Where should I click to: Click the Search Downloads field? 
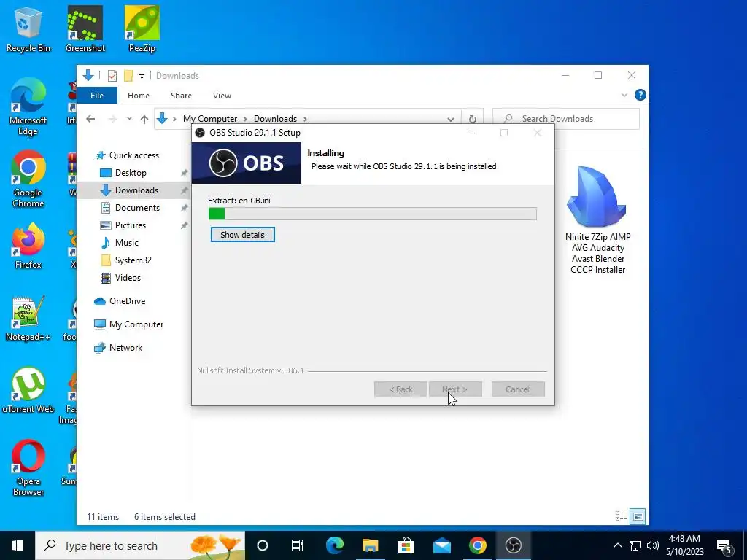coord(566,119)
